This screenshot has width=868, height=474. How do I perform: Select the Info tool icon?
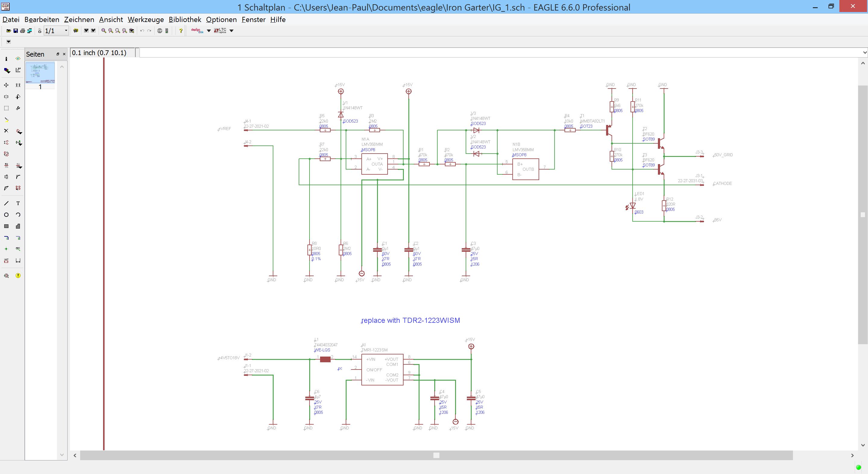pyautogui.click(x=6, y=59)
